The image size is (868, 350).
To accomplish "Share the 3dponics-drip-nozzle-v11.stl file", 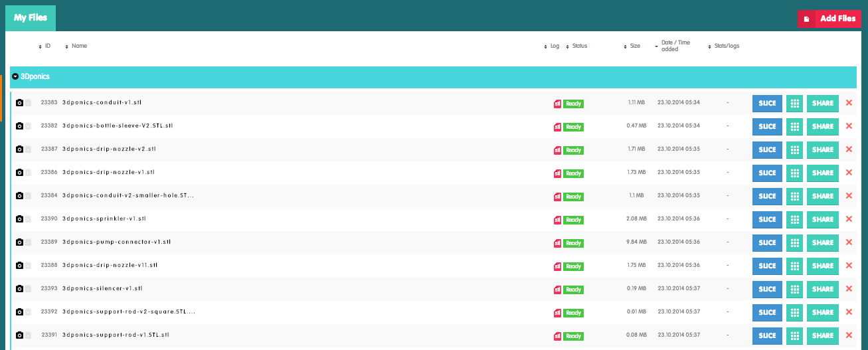I will (823, 266).
